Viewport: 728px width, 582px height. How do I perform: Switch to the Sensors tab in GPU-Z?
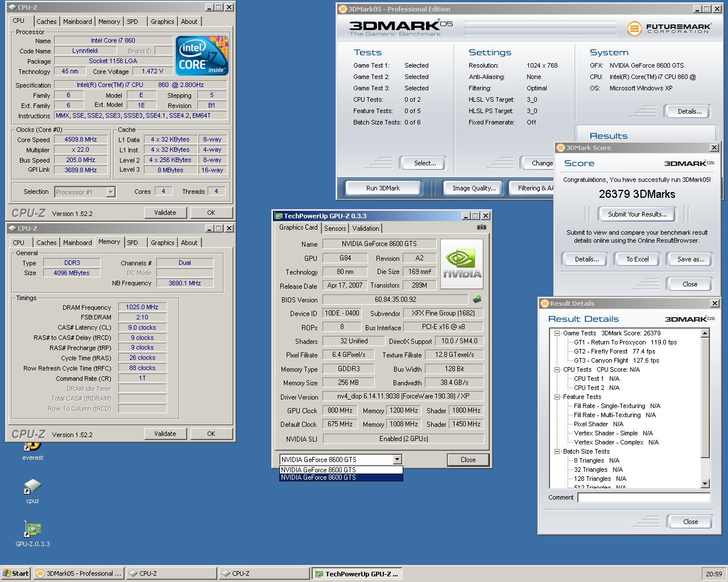pos(335,228)
